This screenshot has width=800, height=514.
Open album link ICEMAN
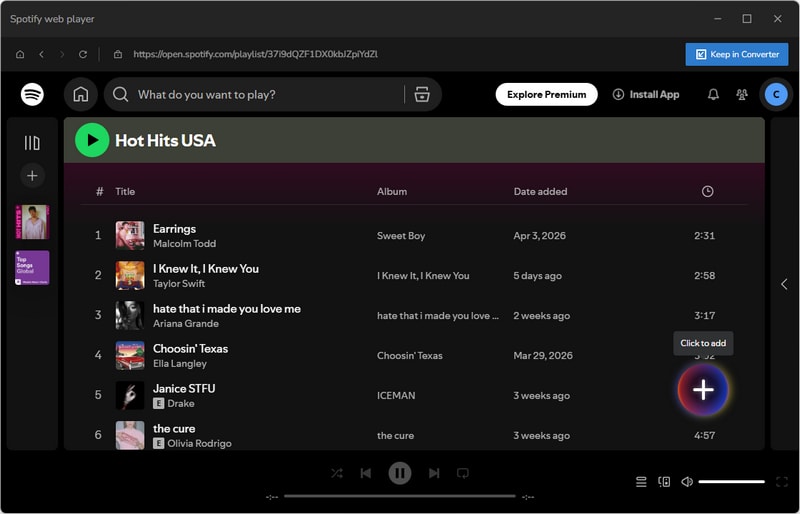(396, 396)
